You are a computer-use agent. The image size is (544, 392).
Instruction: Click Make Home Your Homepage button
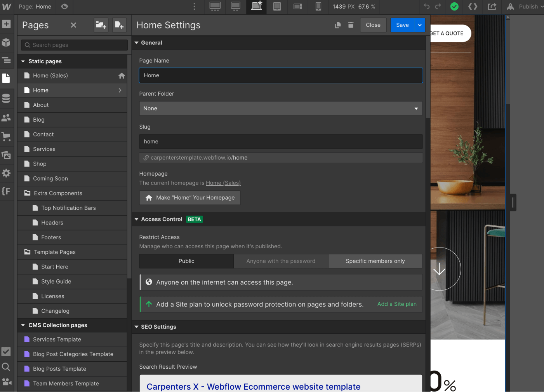tap(190, 197)
